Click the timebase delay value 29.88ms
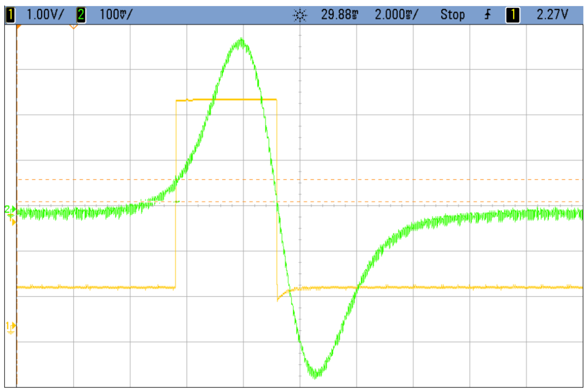 pos(340,15)
